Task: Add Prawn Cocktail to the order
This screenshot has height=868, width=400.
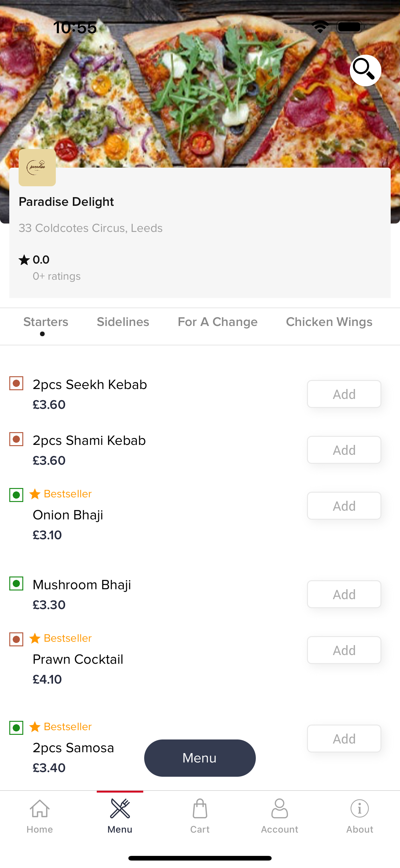Action: click(344, 650)
